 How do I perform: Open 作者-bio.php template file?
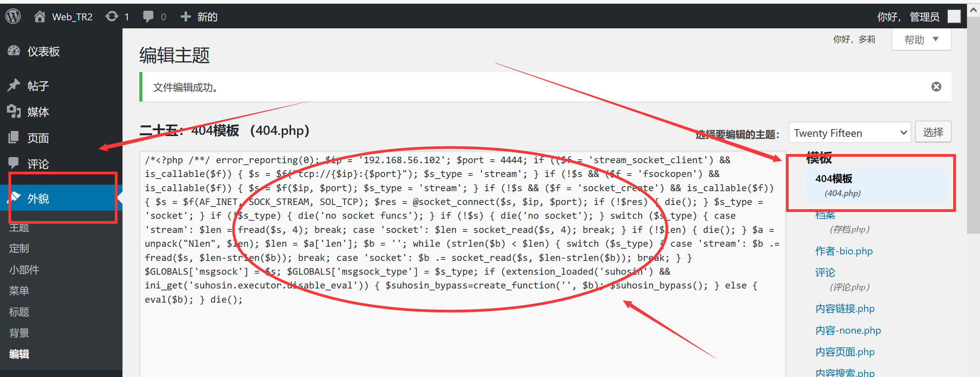[x=844, y=251]
